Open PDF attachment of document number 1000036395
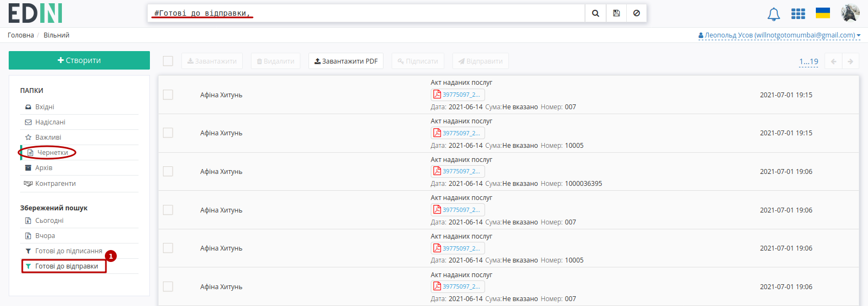The image size is (868, 306). click(457, 171)
